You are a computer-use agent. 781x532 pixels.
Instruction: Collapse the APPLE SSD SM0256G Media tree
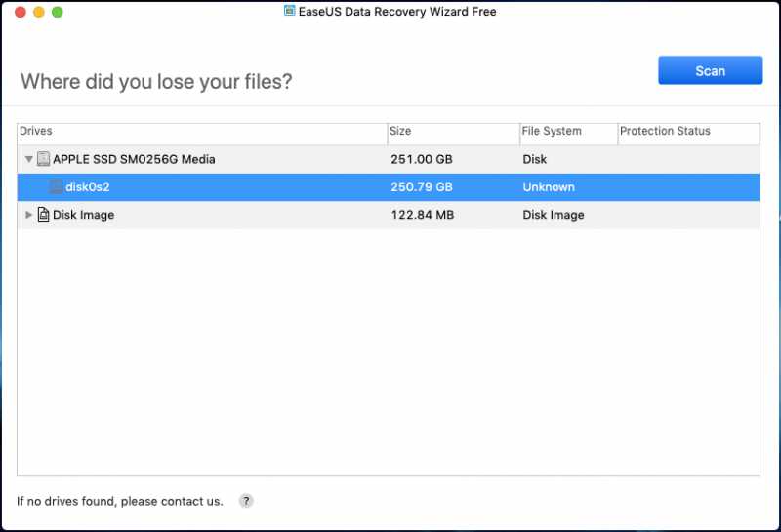tap(29, 159)
